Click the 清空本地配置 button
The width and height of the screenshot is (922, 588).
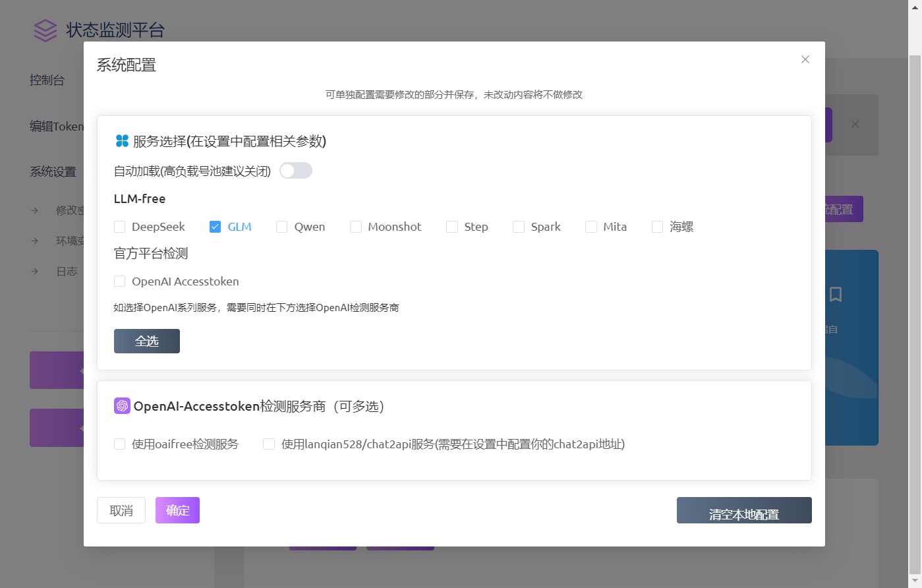744,510
